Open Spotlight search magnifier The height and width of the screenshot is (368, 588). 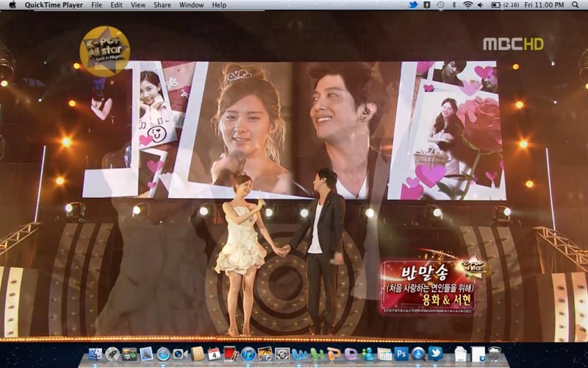coord(576,5)
